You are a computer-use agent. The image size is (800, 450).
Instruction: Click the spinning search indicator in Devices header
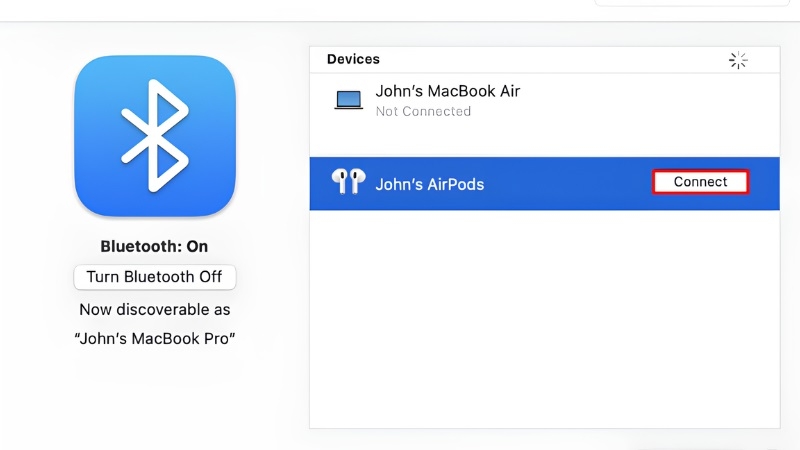738,60
